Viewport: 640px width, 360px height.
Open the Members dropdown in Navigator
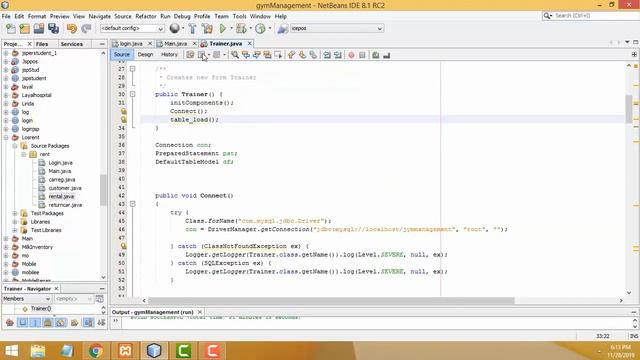27,299
